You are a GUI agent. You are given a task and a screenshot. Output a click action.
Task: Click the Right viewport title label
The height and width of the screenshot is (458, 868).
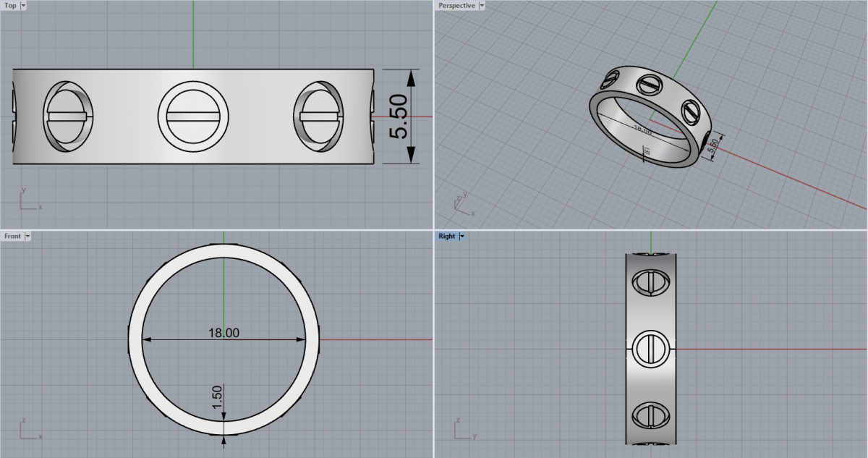point(446,236)
